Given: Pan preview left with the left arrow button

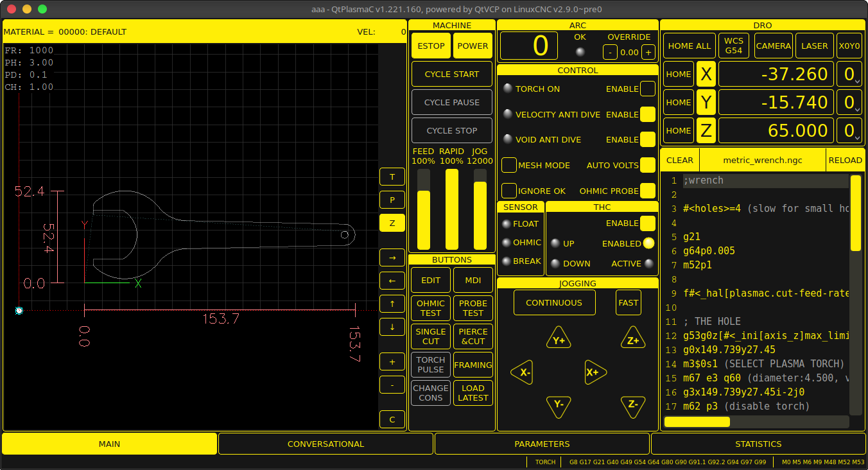Looking at the screenshot, I should click(x=392, y=281).
